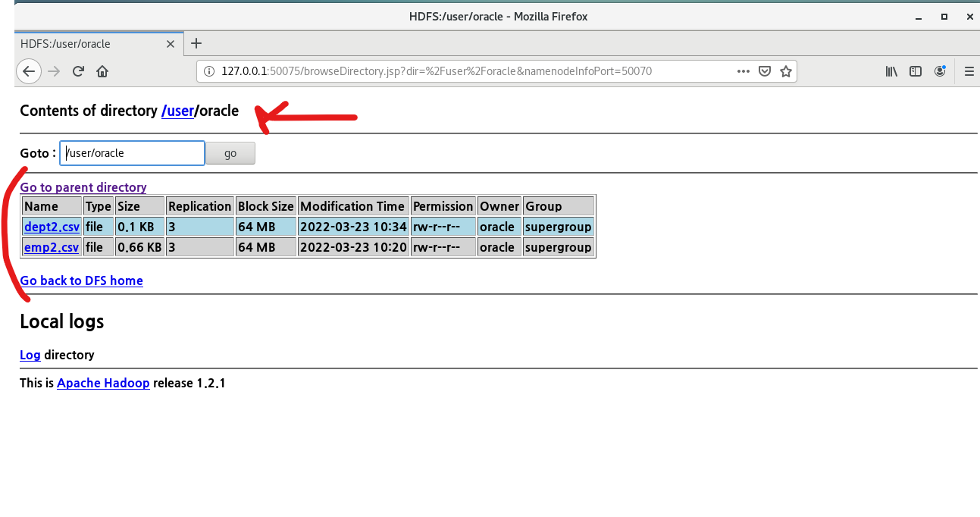980x517 pixels.
Task: Bookmark this page with the star
Action: pos(786,71)
